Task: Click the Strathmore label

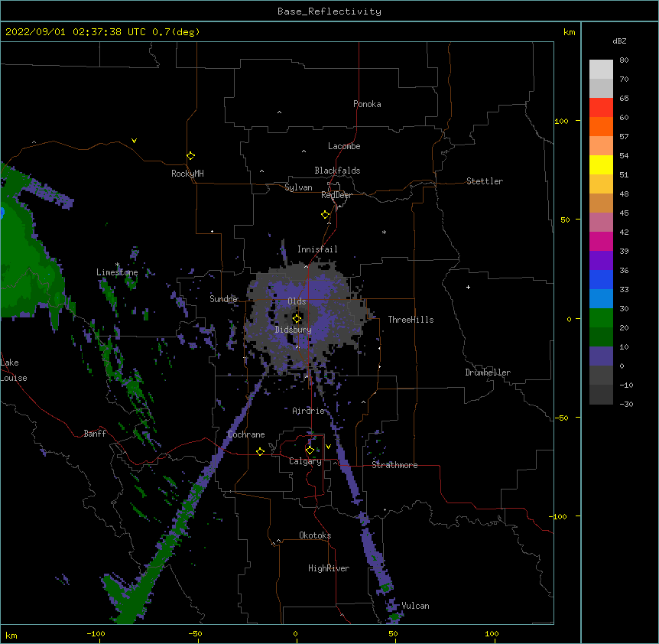Action: (394, 465)
